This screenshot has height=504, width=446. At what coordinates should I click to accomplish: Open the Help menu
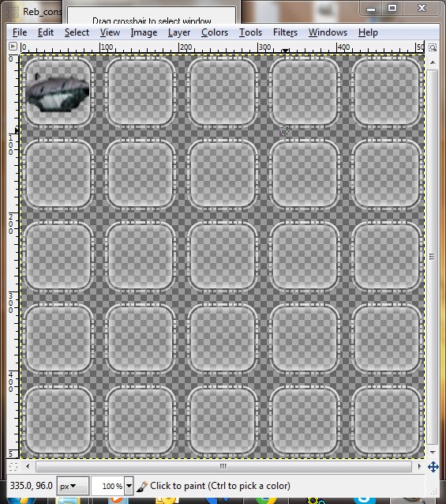(x=368, y=32)
